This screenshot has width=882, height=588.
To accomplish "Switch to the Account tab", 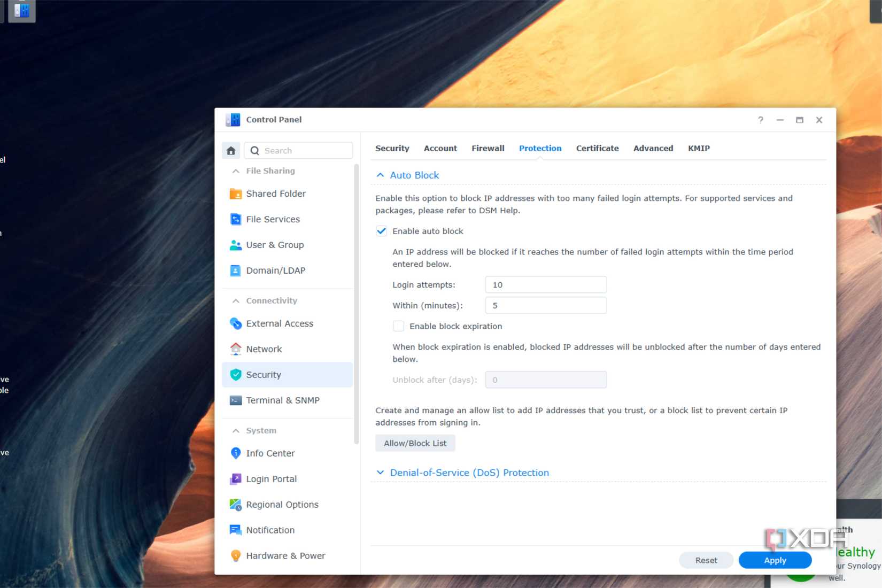I will pos(440,148).
